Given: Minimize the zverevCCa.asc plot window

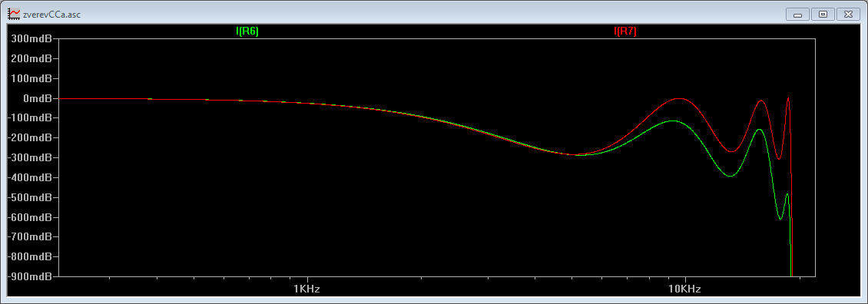Looking at the screenshot, I should [x=797, y=15].
